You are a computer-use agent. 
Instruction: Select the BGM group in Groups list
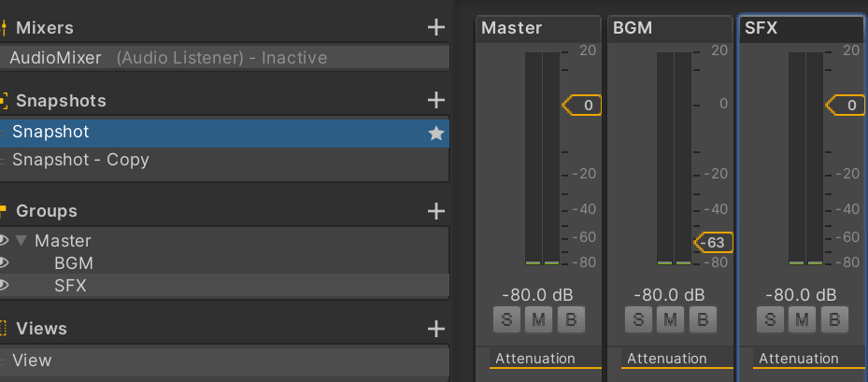pyautogui.click(x=74, y=263)
